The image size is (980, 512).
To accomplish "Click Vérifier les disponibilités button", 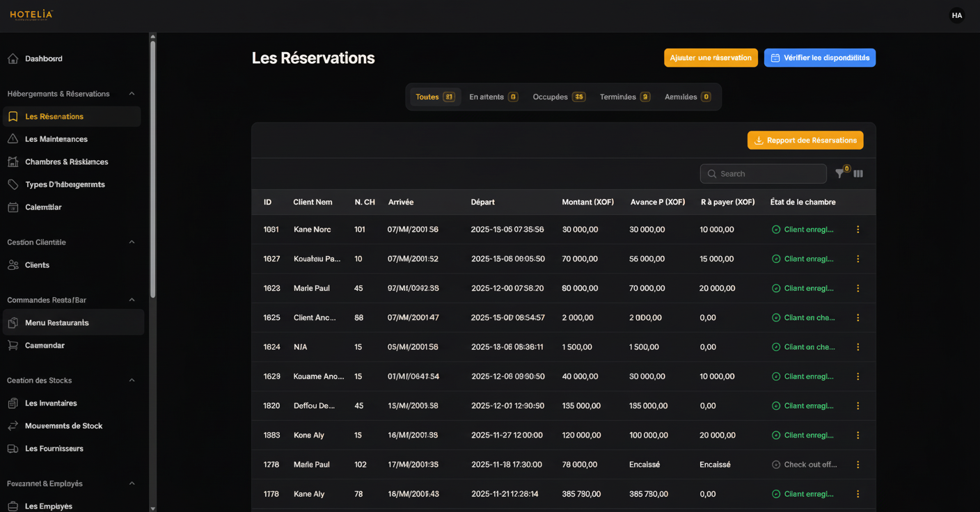I will pos(819,58).
